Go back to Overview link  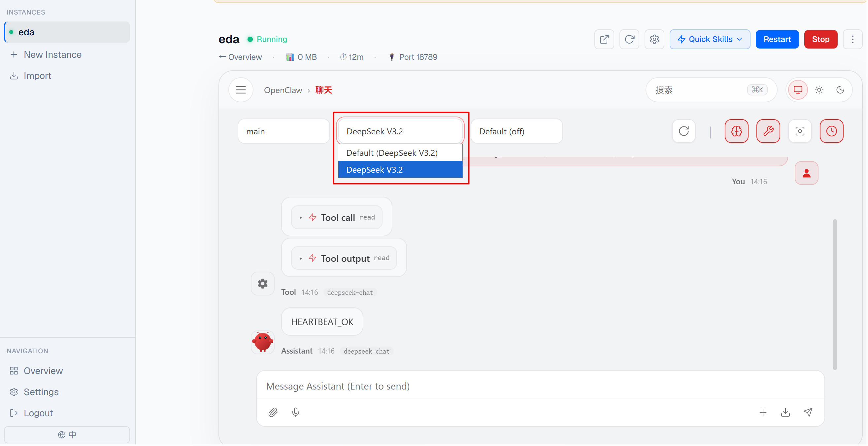click(x=240, y=57)
